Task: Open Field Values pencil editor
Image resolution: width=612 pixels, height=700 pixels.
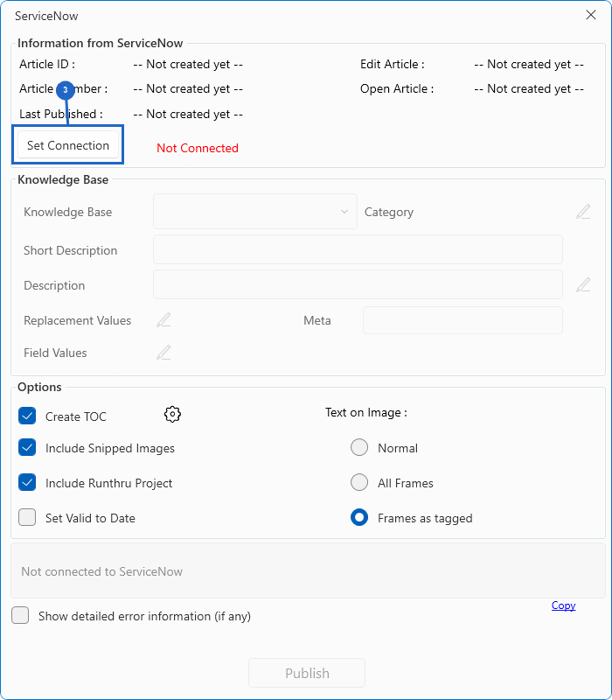Action: click(163, 353)
